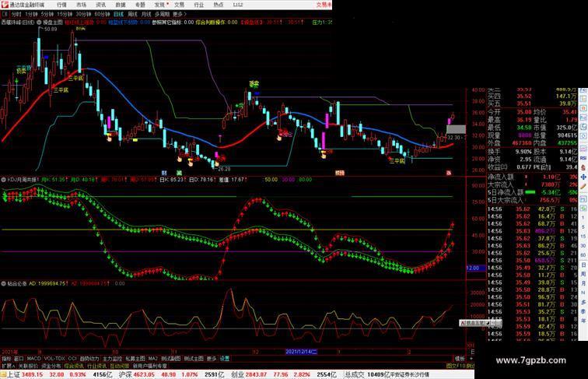Open the 资金分布 tab
Image resolution: width=588 pixels, height=379 pixels.
click(x=51, y=366)
